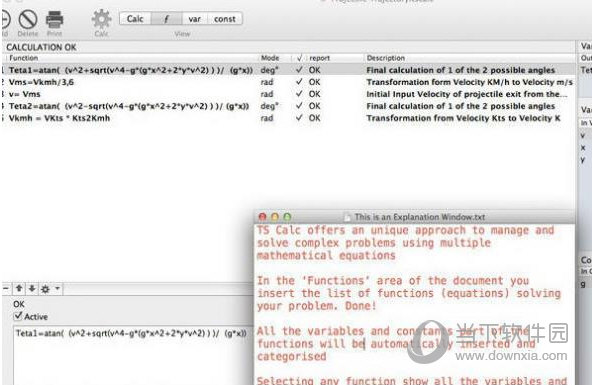Toggle the checkmark in the v= Vms row

click(x=299, y=94)
